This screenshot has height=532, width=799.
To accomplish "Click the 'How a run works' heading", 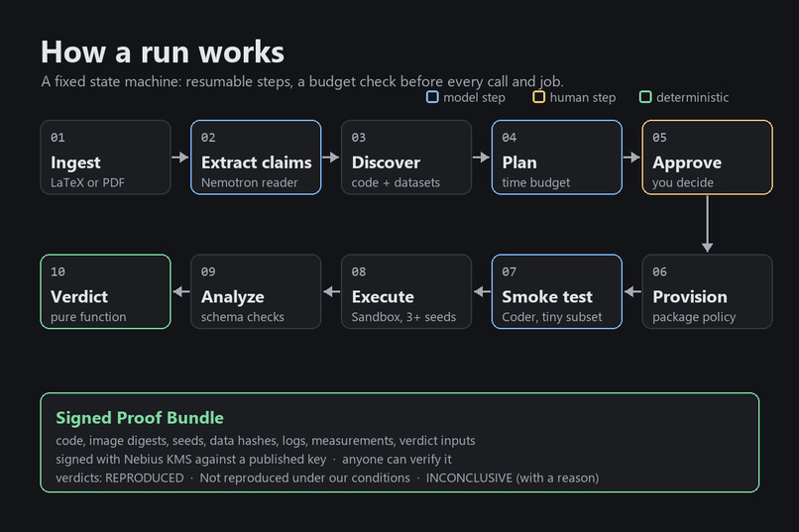I will tap(163, 52).
